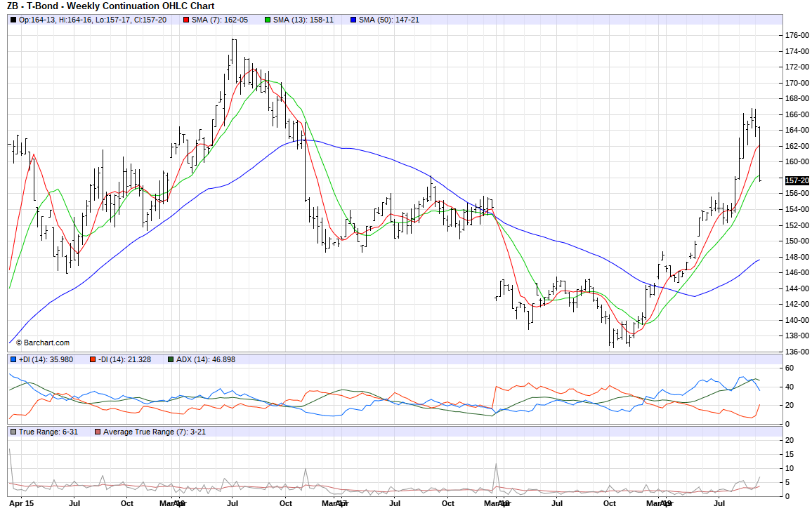Click the 136-00 price axis label
This screenshot has height=525, width=812.
click(798, 352)
